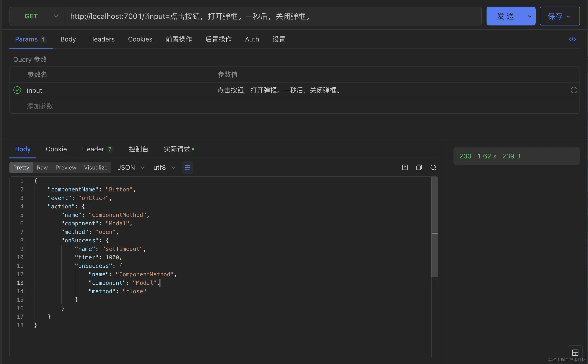Click the "open" value in line 7

pyautogui.click(x=105, y=232)
